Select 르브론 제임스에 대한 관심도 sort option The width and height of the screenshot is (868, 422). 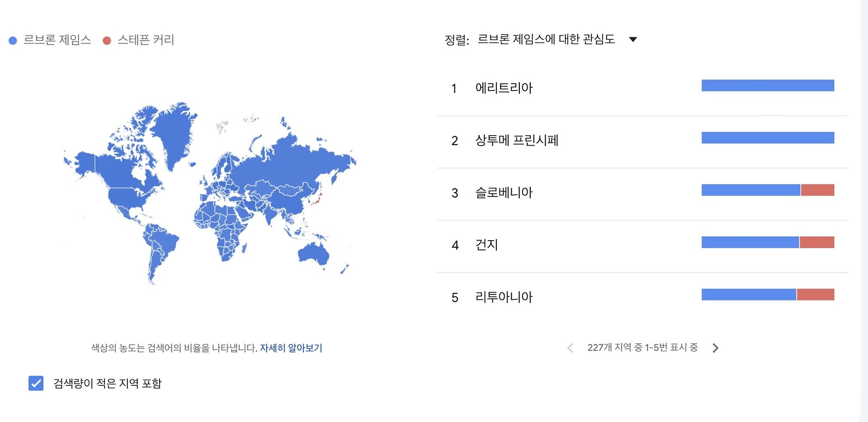tap(546, 39)
